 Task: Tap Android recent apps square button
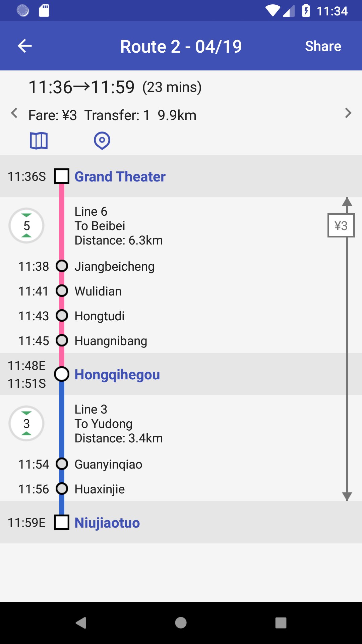(281, 623)
